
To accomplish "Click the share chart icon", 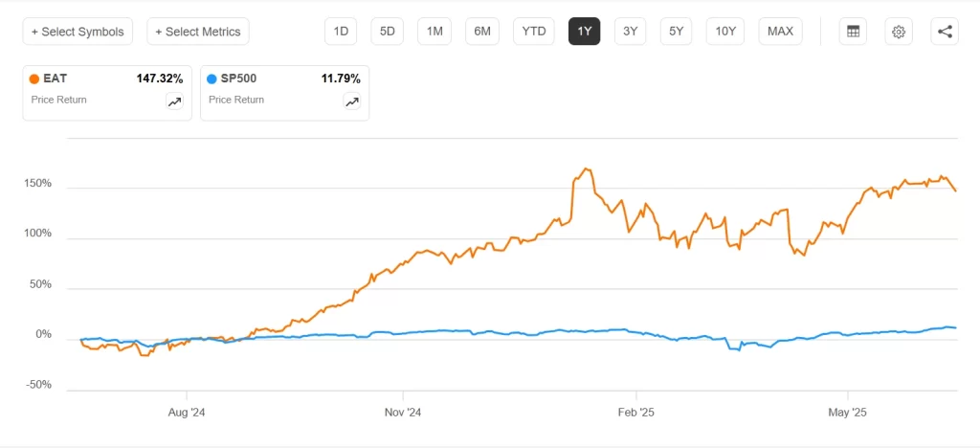I will (945, 32).
